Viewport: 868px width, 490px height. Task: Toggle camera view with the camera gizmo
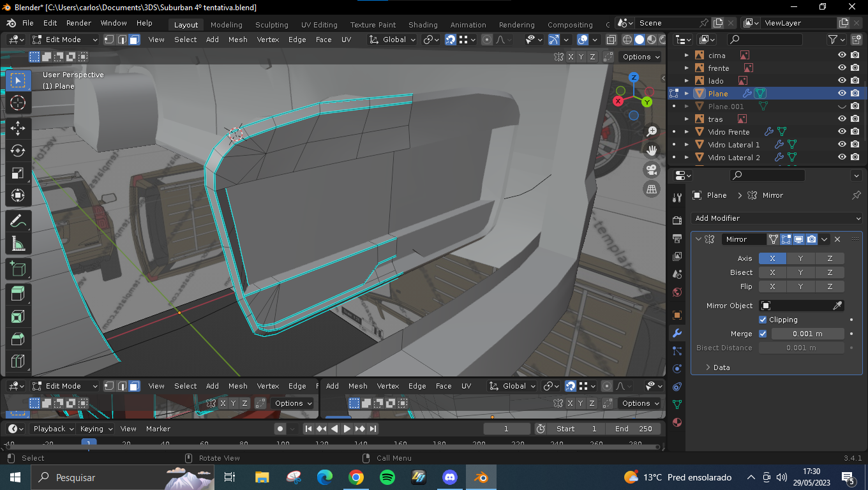[652, 170]
